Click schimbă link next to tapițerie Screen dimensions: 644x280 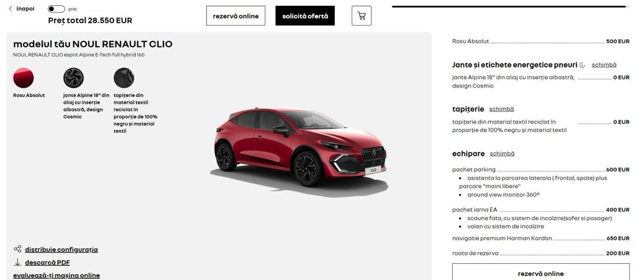pos(501,109)
